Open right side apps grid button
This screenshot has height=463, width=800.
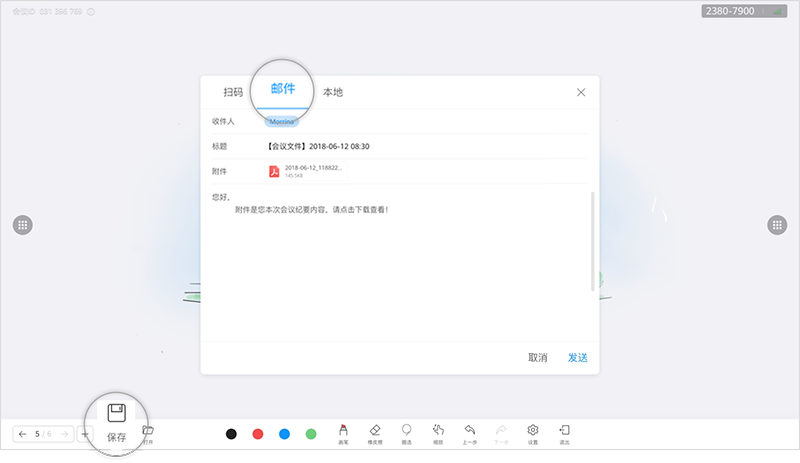click(776, 225)
